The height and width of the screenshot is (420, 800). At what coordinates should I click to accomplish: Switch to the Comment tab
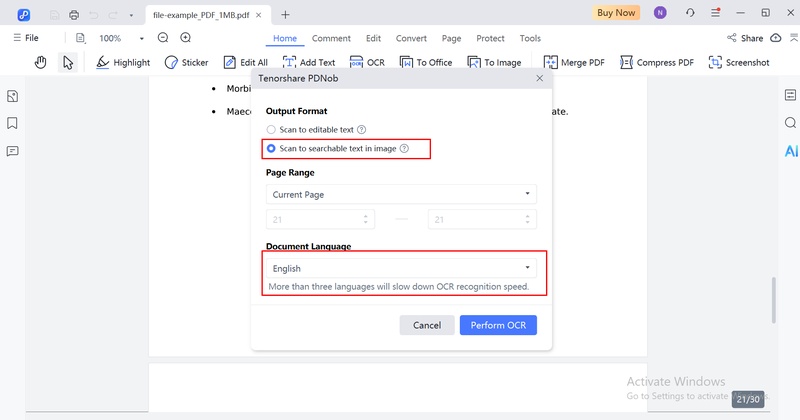[x=331, y=38]
